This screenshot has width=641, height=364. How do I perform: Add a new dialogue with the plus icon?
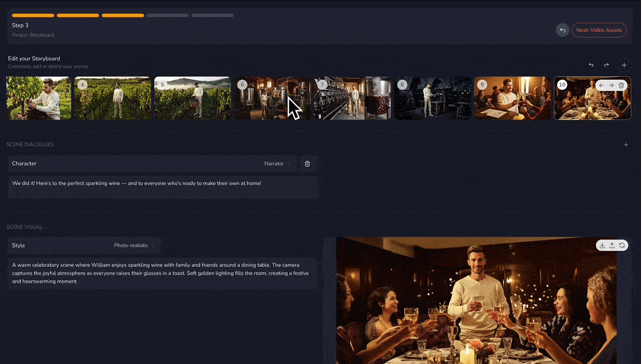[x=626, y=144]
